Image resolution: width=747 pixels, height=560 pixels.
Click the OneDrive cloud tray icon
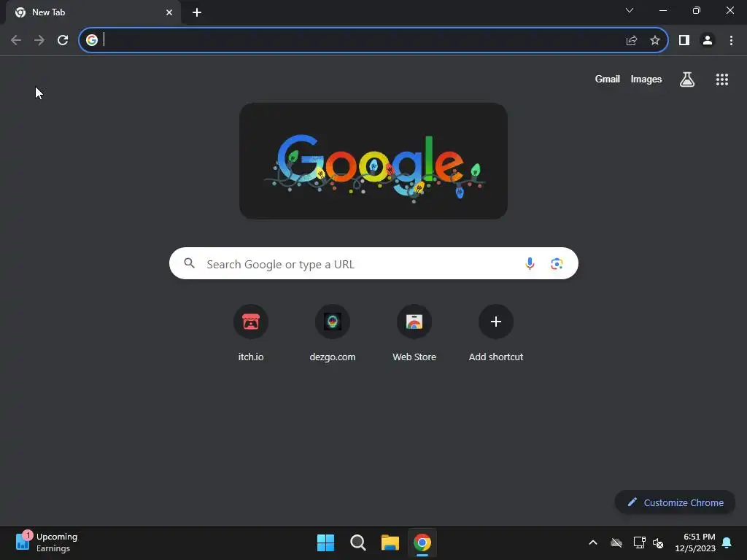616,542
